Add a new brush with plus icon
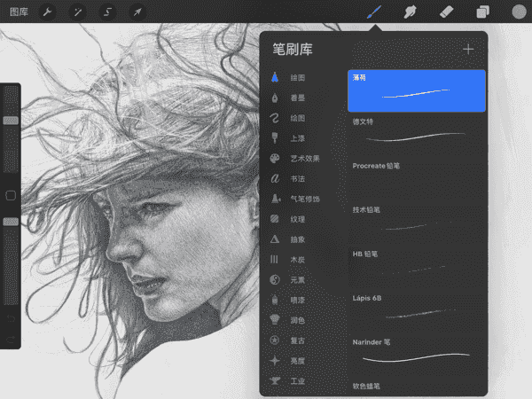The height and width of the screenshot is (399, 532). [468, 50]
